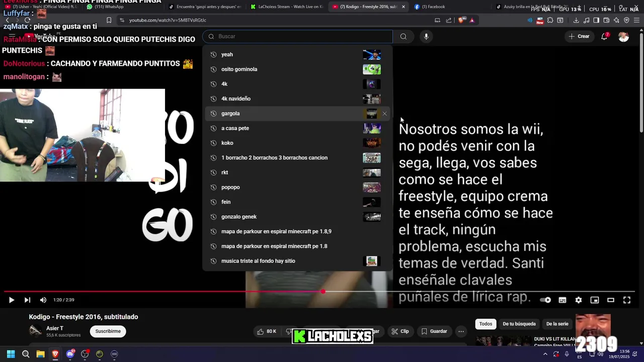Viewport: 644px width, 362px height.
Task: Click the thumbnail beside "yeah" suggestion
Action: pyautogui.click(x=372, y=54)
